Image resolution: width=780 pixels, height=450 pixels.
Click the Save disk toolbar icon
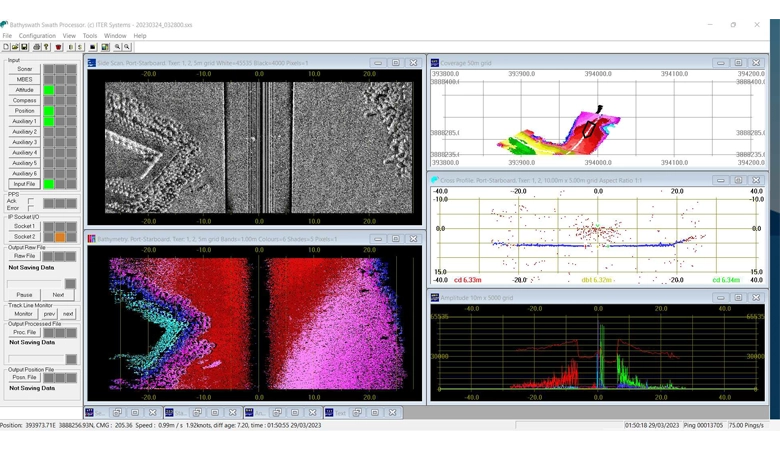pos(22,47)
